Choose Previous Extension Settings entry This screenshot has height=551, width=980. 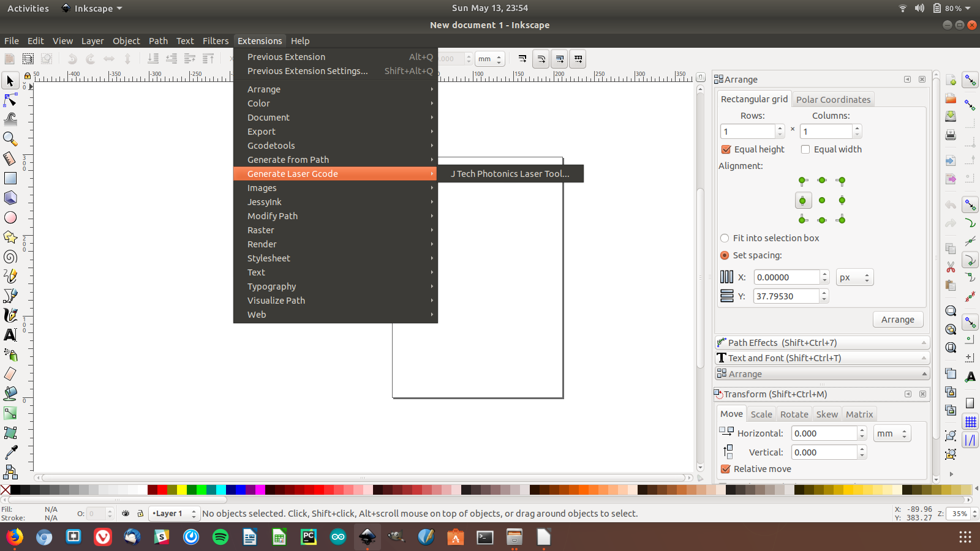click(x=336, y=71)
